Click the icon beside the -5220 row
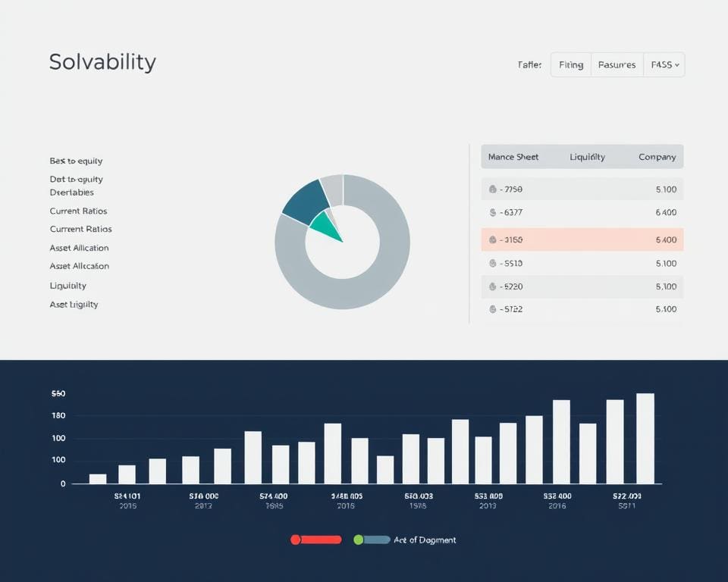The height and width of the screenshot is (582, 728). click(x=493, y=287)
